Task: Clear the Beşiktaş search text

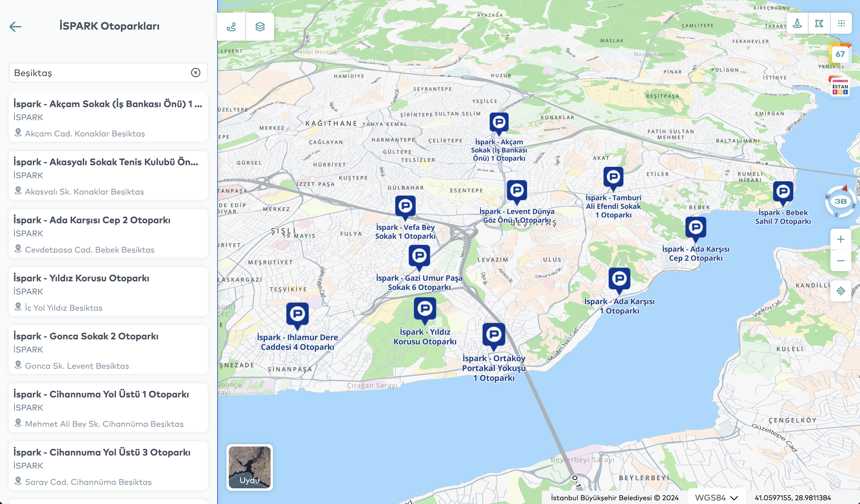Action: [196, 73]
